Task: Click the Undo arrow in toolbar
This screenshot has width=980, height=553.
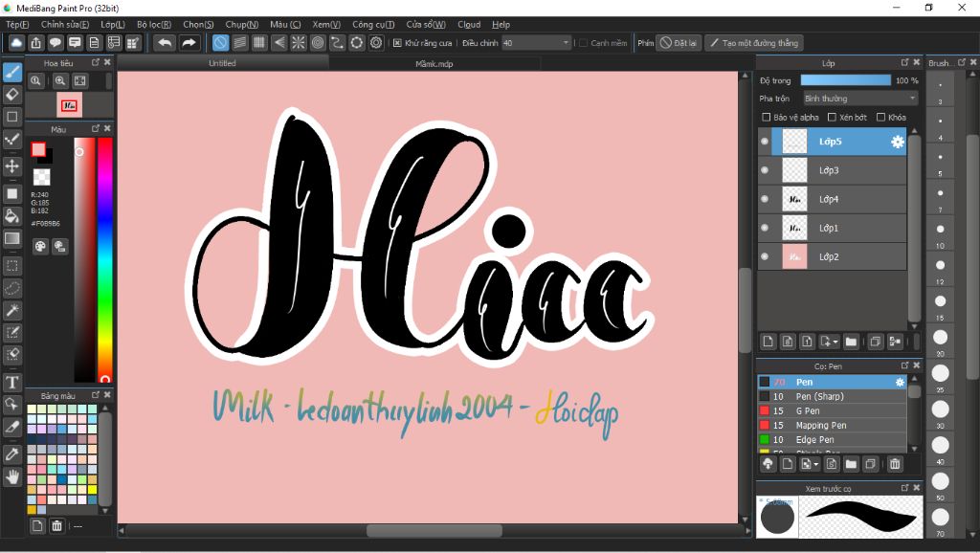Action: tap(165, 42)
